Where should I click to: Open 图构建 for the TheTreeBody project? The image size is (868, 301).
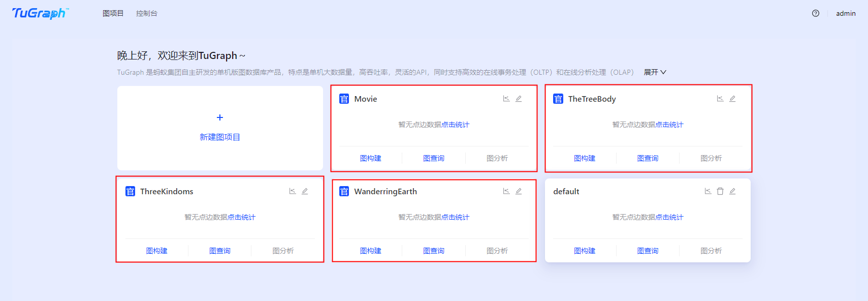tap(585, 158)
